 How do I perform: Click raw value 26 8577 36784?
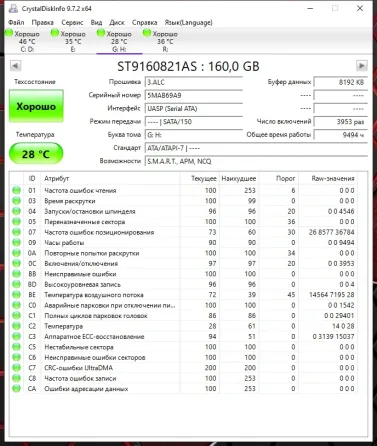331,232
